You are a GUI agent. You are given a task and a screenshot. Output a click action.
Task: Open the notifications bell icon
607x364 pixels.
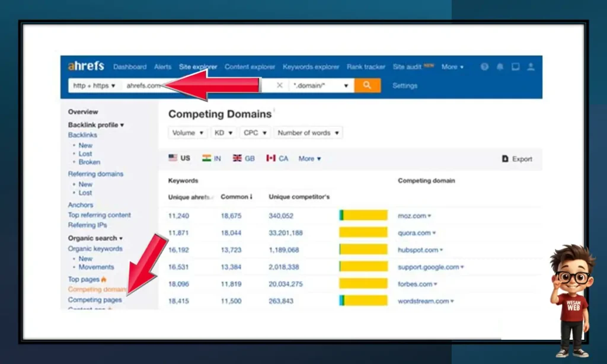click(500, 67)
